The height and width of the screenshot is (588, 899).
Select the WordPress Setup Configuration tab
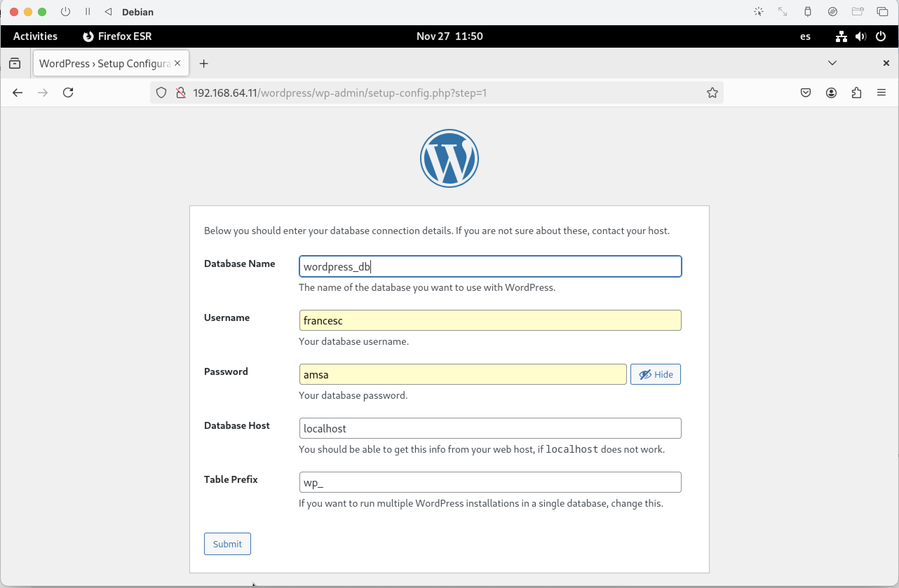click(111, 63)
